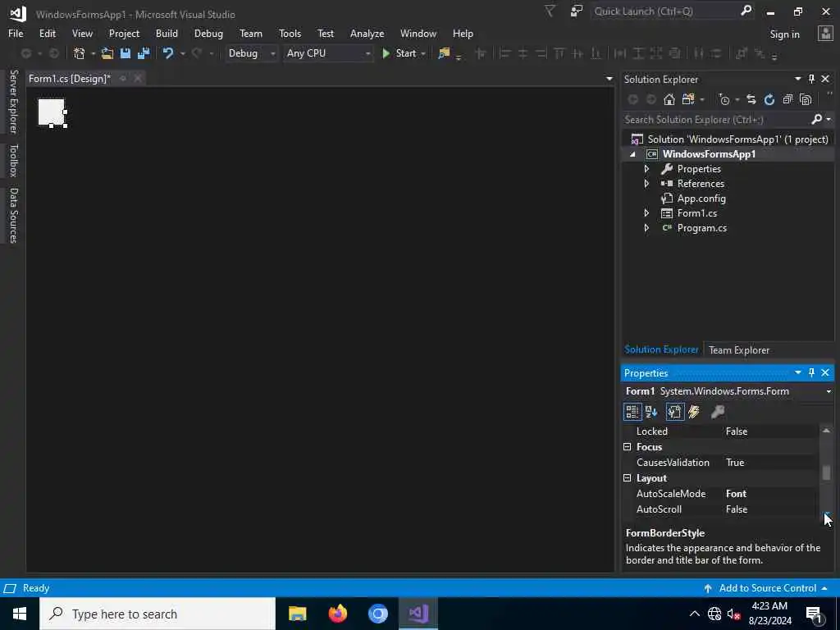Click the Search Solution Explorer input field
The width and height of the screenshot is (840, 630).
715,120
